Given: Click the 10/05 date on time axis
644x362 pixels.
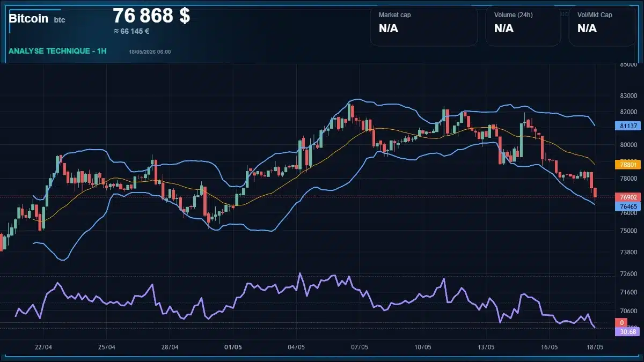Looking at the screenshot, I should (x=423, y=347).
